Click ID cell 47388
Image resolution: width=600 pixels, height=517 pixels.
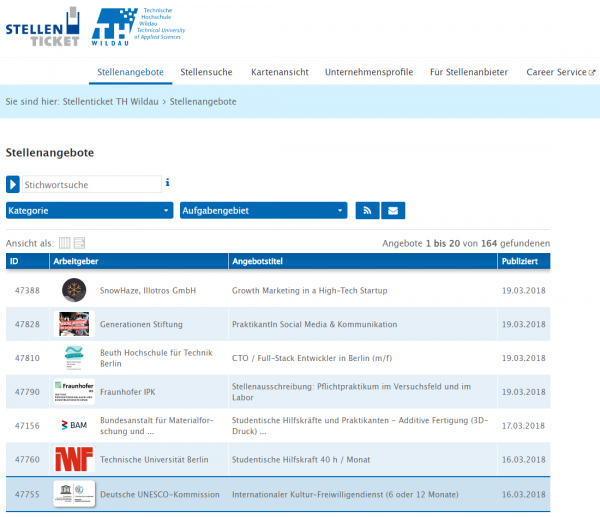click(27, 291)
